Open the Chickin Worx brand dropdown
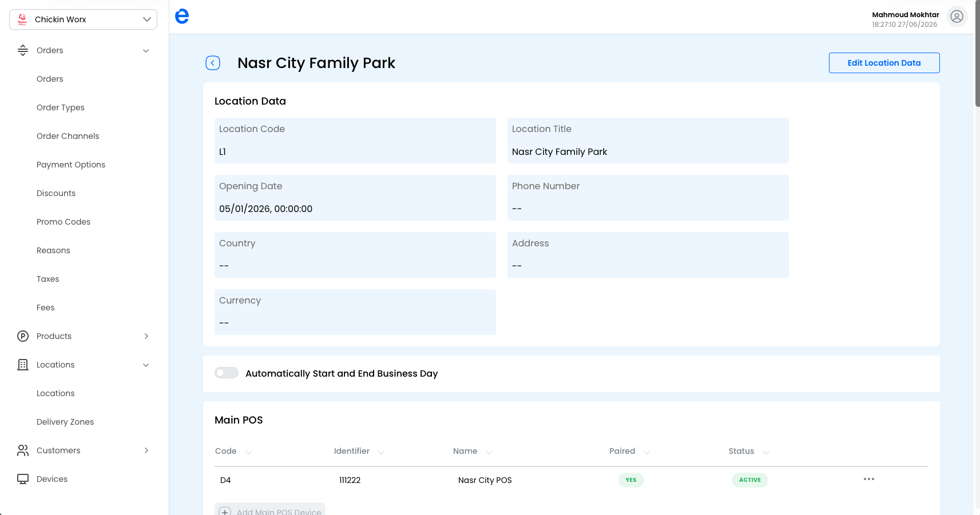Screen dimensions: 980x515 point(84,19)
